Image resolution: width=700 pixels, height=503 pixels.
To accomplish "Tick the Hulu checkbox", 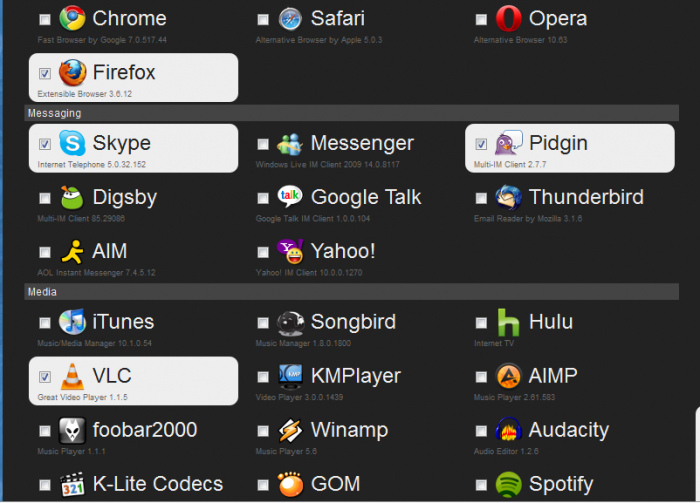I will tap(481, 323).
